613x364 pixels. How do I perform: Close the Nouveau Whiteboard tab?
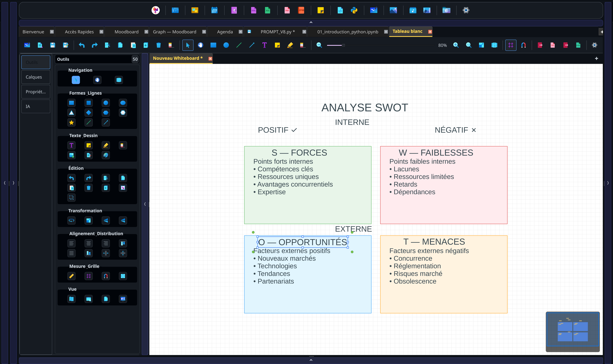tap(210, 59)
